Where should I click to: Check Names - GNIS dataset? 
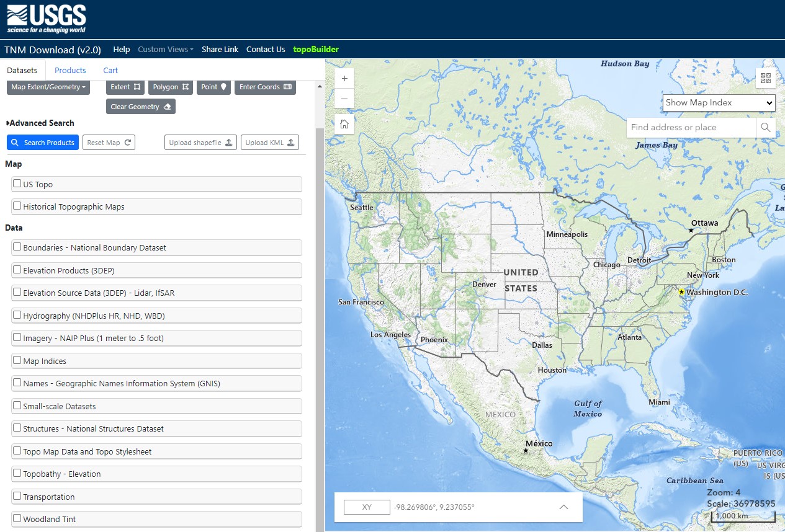click(17, 383)
